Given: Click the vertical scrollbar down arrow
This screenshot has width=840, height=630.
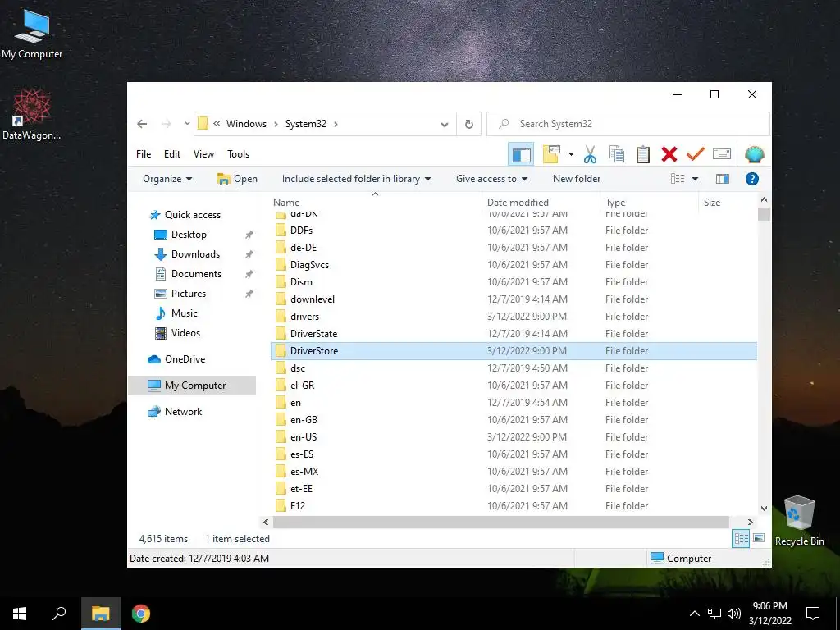Looking at the screenshot, I should pyautogui.click(x=764, y=509).
